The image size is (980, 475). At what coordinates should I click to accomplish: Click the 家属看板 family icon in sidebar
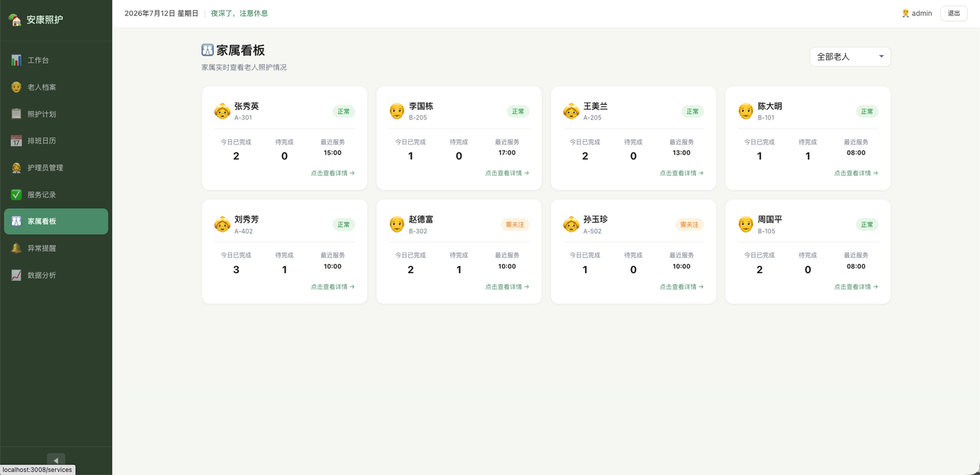[16, 221]
